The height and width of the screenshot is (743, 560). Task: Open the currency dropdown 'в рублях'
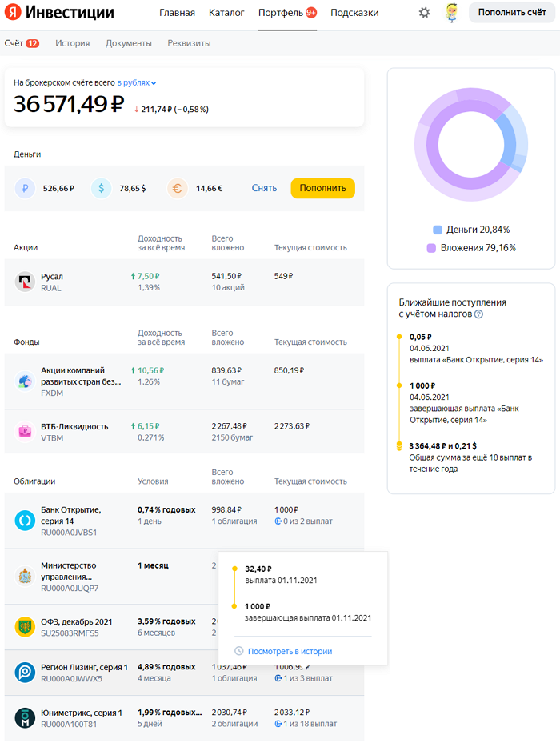(x=137, y=82)
